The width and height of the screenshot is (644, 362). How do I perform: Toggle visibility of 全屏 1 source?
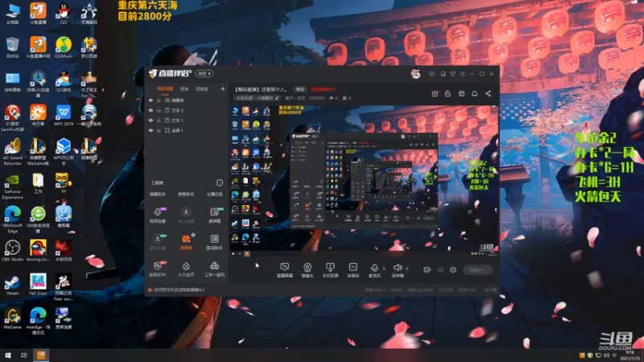pos(151,130)
